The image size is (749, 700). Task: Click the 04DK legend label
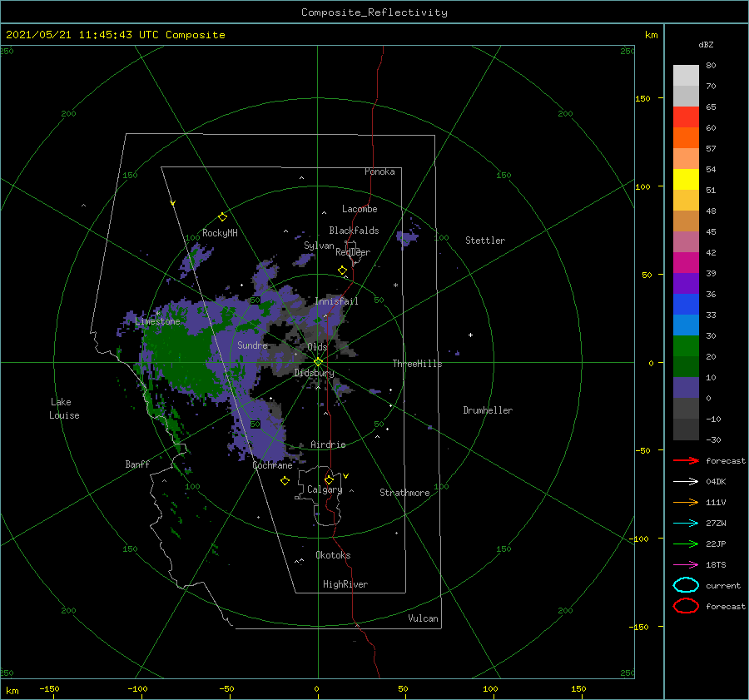[x=716, y=482]
